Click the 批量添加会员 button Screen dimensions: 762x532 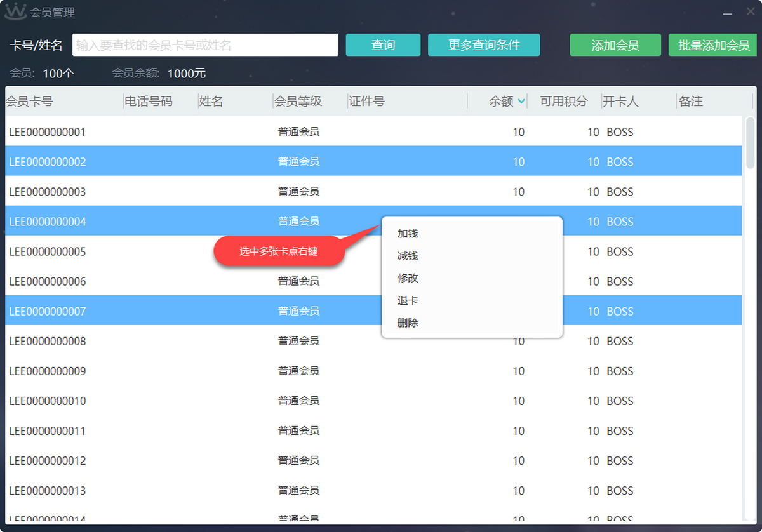[x=714, y=45]
